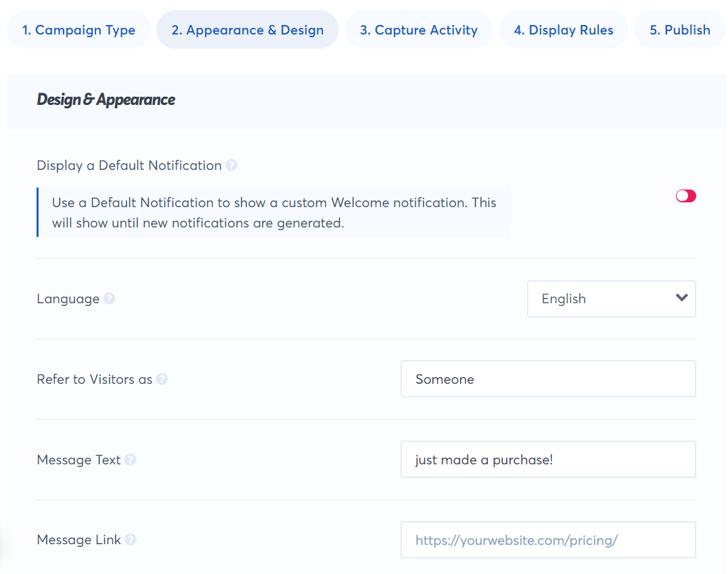Viewport: 728px width, 574px height.
Task: Switch to the Capture Activity step
Action: pyautogui.click(x=418, y=29)
